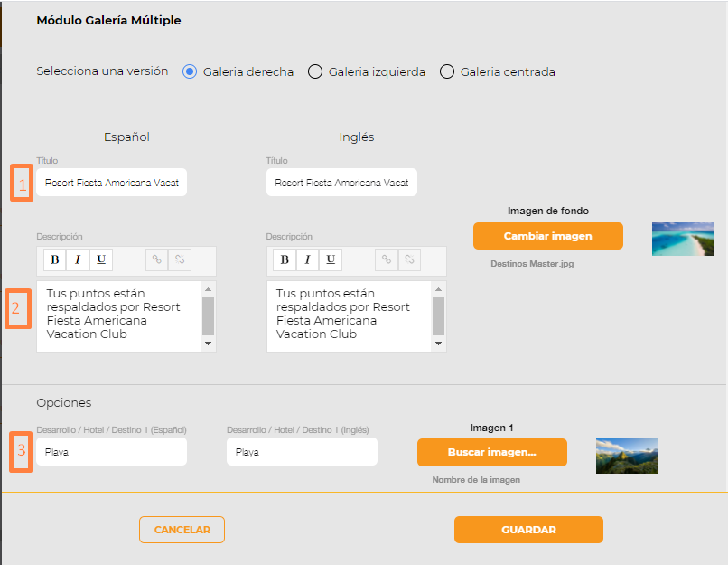Click the Inglés column heading
The height and width of the screenshot is (565, 728).
(357, 137)
